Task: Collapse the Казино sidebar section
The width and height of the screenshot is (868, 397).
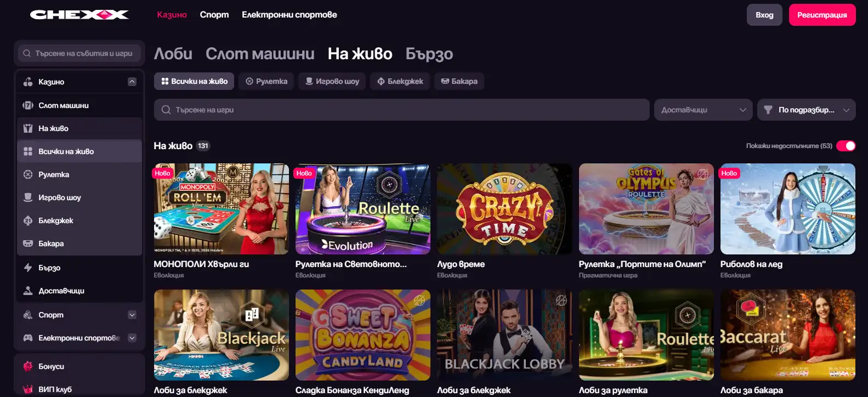Action: [x=132, y=82]
